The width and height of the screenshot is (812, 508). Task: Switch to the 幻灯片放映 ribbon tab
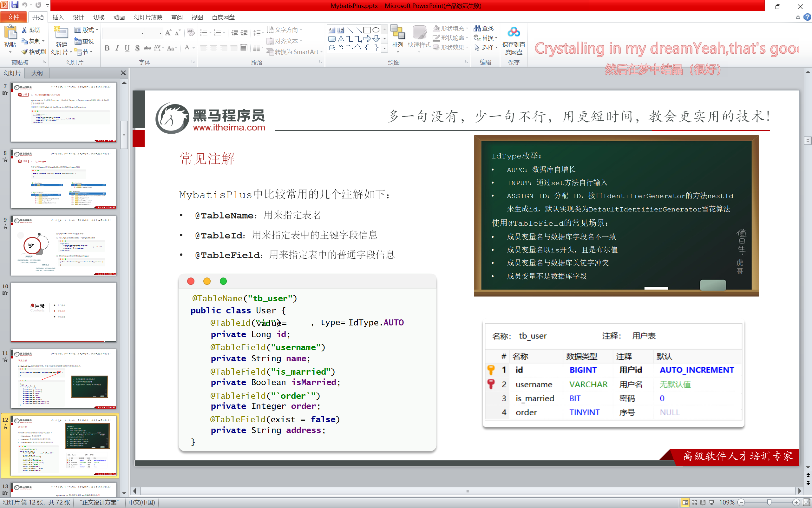(x=148, y=17)
